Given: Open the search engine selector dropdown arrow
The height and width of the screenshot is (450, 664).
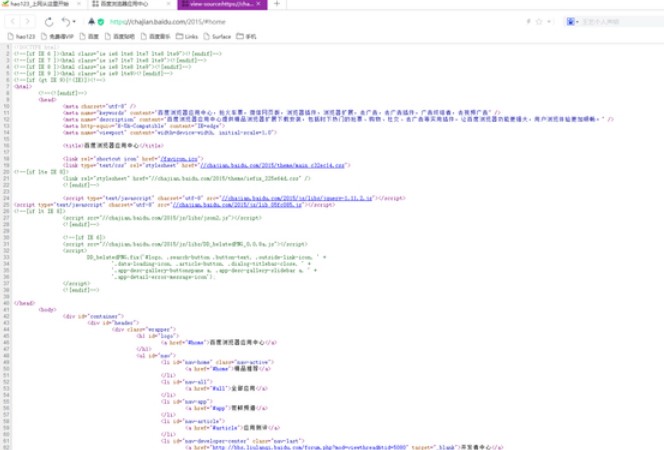Looking at the screenshot, I should pyautogui.click(x=577, y=22).
